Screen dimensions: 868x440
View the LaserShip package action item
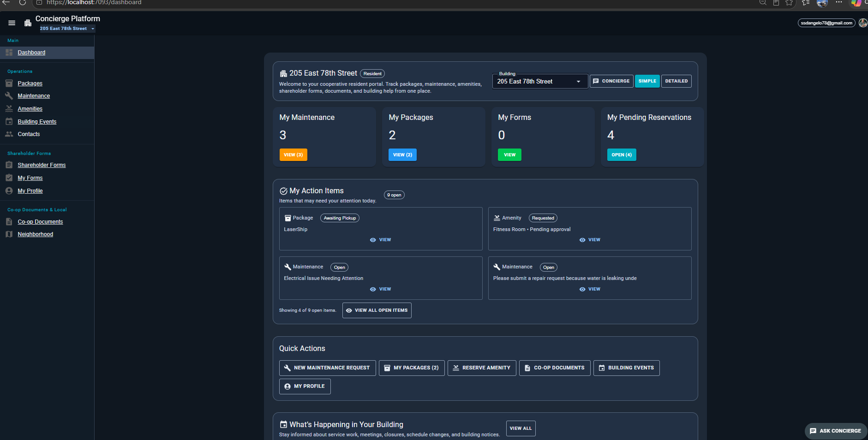tap(381, 240)
